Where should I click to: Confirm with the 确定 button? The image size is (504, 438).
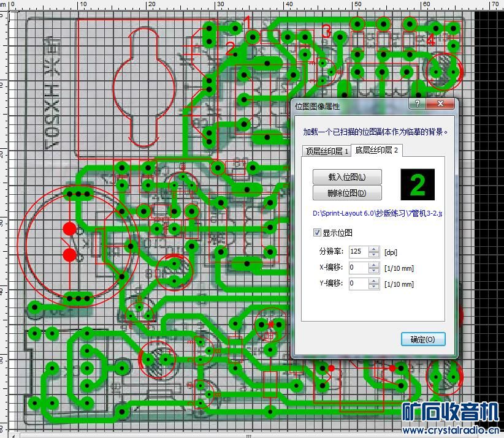click(x=423, y=339)
